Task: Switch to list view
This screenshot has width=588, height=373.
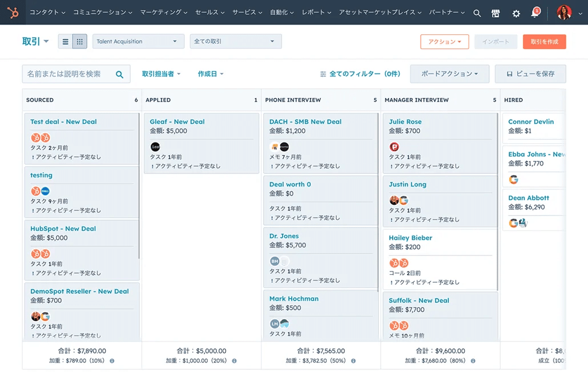Action: pyautogui.click(x=66, y=42)
